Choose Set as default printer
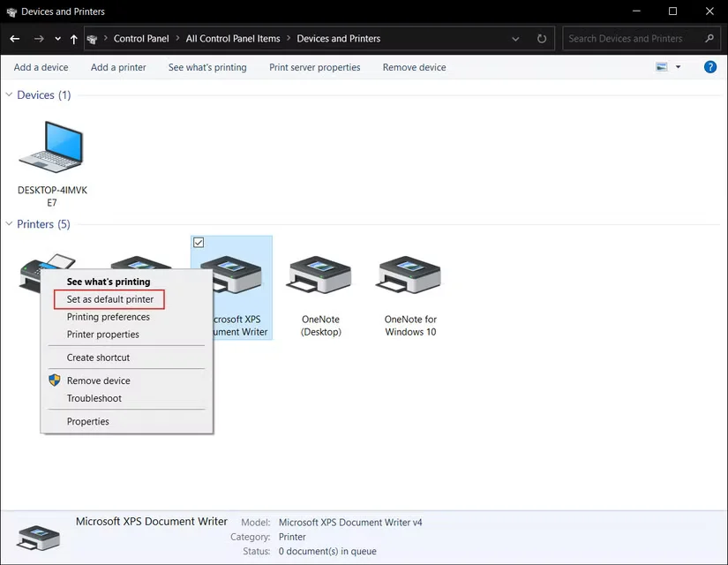The image size is (728, 565). [110, 299]
